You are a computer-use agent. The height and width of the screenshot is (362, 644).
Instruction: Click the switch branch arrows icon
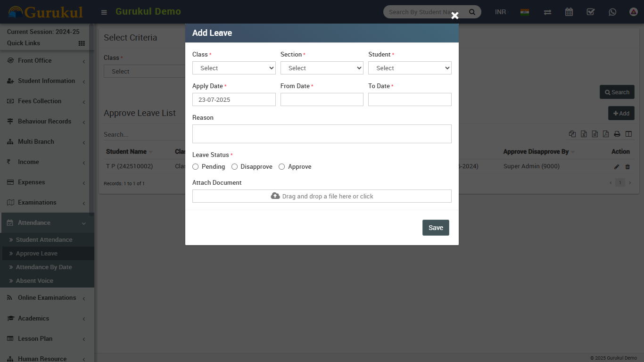[x=547, y=12]
